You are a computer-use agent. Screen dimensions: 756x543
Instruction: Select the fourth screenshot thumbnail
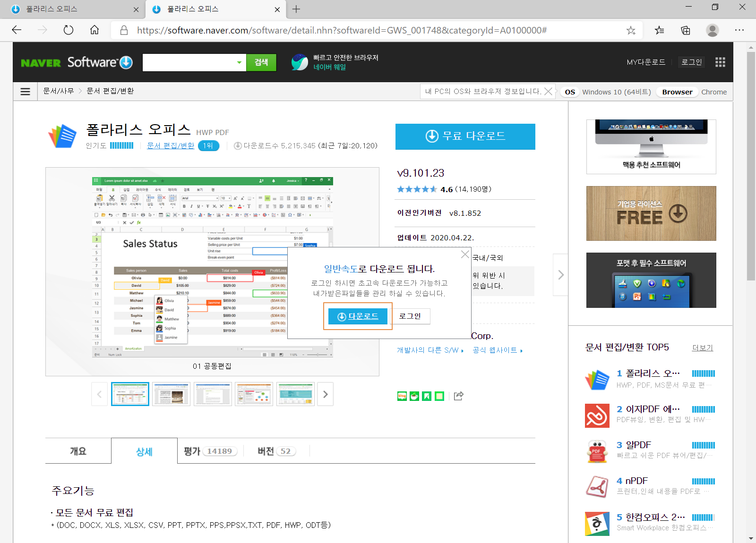[x=254, y=394]
